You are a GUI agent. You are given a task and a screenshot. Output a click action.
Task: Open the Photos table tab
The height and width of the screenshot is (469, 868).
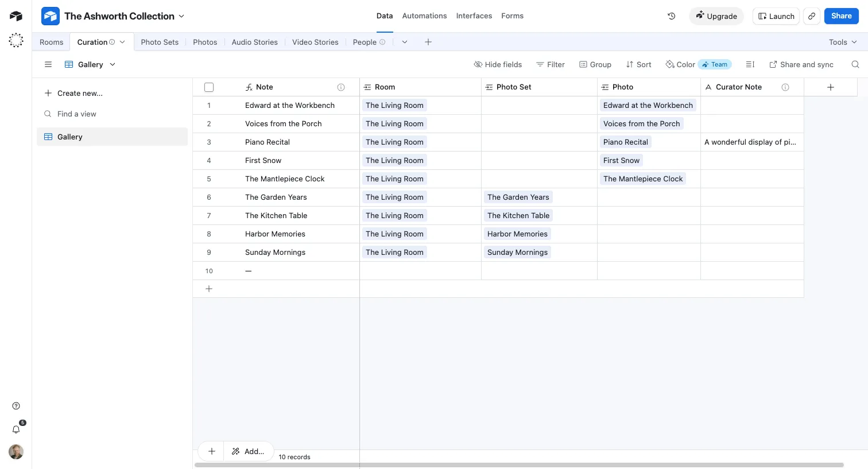tap(205, 42)
